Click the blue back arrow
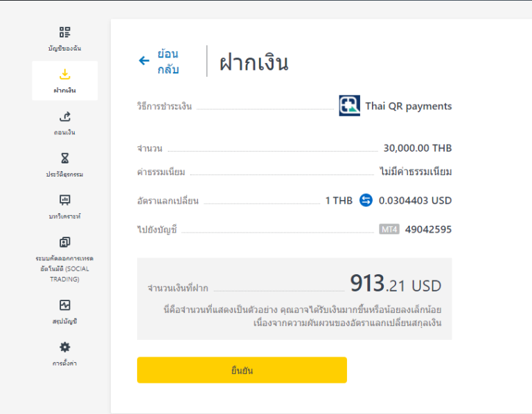This screenshot has height=414, width=532. (144, 61)
